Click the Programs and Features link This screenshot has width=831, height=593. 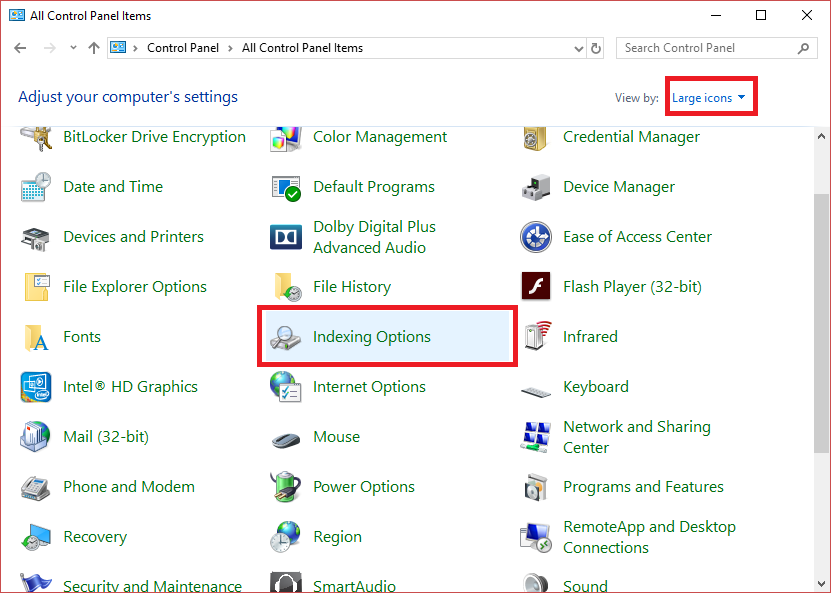pos(643,487)
